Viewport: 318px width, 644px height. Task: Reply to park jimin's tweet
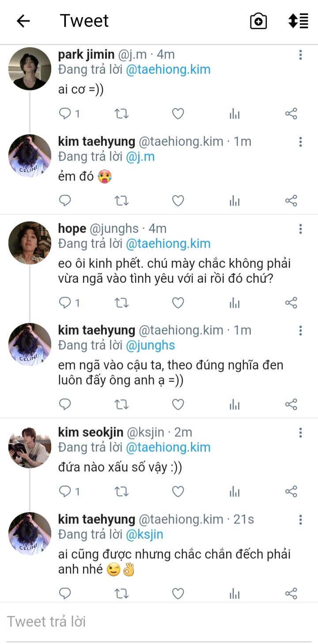(x=65, y=114)
